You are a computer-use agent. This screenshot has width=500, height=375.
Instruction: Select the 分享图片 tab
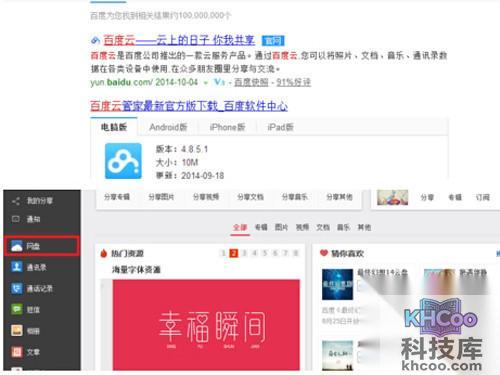pyautogui.click(x=161, y=197)
